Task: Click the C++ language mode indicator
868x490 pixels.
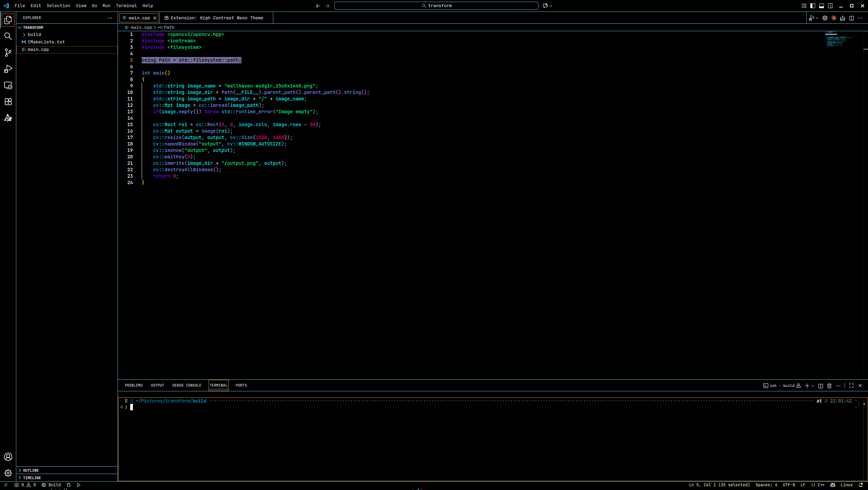Action: pyautogui.click(x=821, y=485)
